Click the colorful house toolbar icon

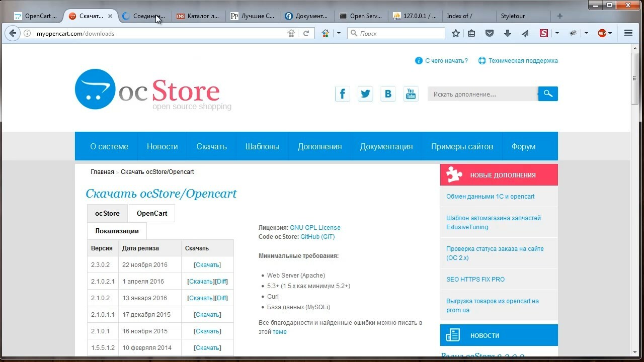click(325, 34)
